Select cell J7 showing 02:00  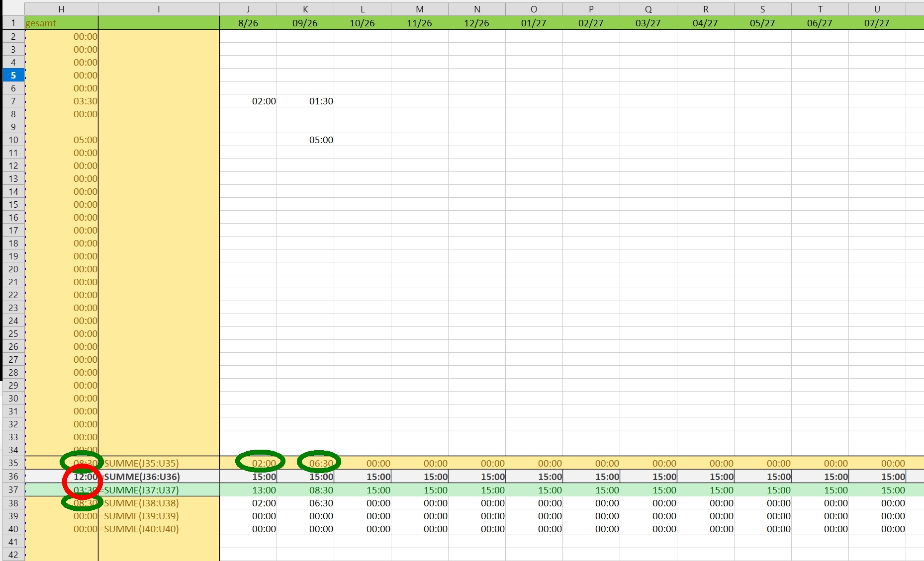248,101
